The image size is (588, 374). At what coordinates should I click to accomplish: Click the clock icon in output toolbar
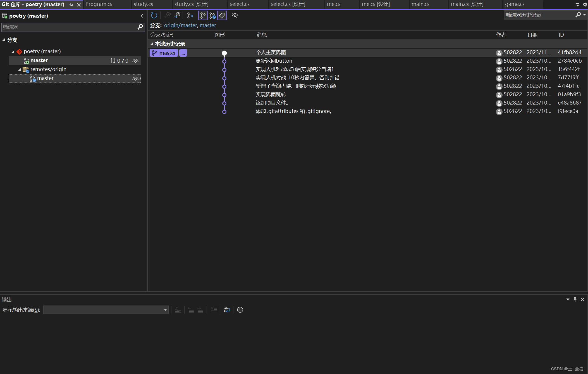[240, 310]
